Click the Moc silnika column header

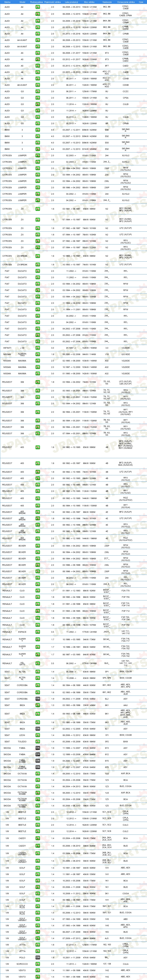(x=89, y=2)
